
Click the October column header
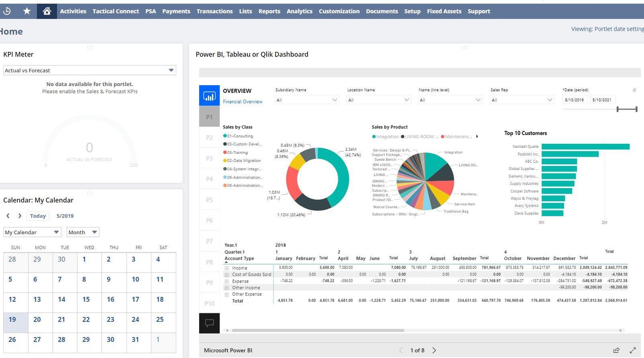click(x=513, y=259)
